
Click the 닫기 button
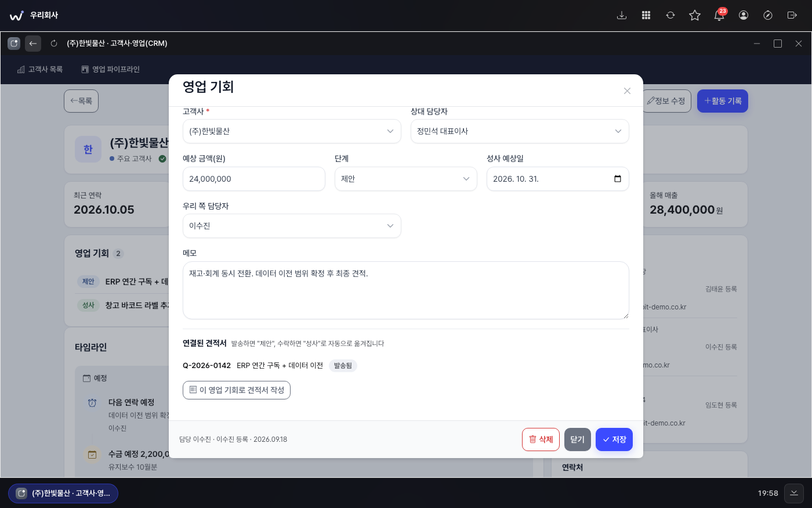[x=578, y=439]
